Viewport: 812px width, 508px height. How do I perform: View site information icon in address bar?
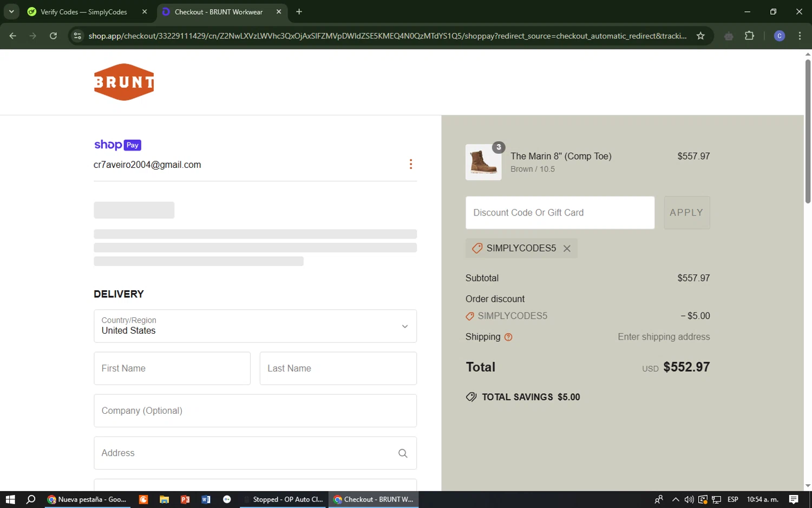click(77, 36)
